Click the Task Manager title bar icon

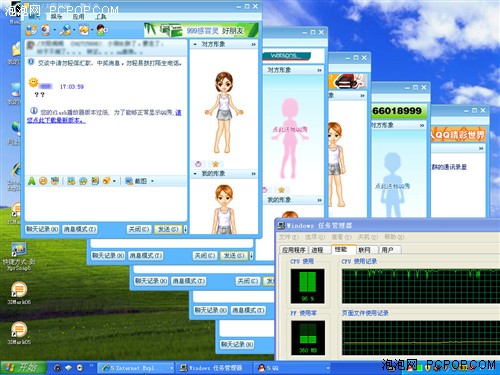pyautogui.click(x=281, y=226)
